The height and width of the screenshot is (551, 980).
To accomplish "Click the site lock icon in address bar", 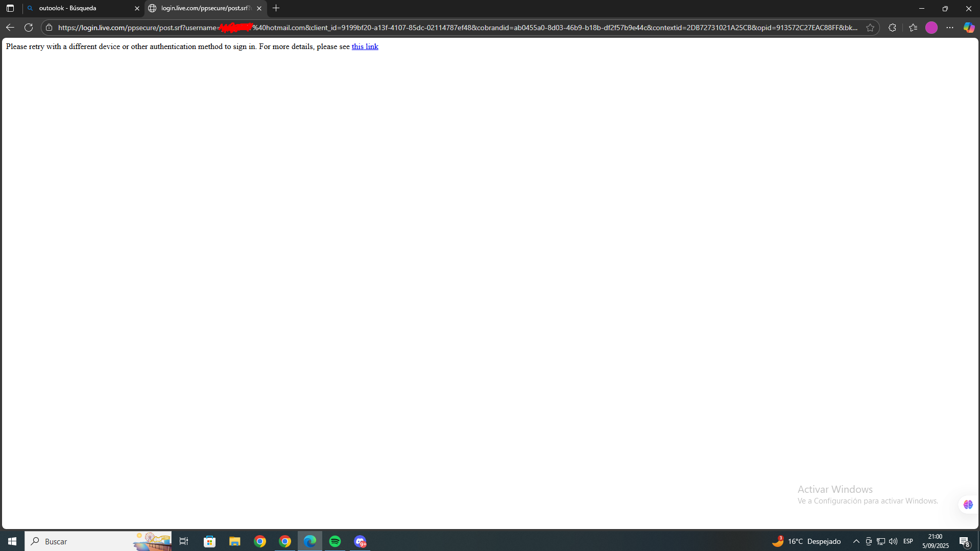I will (49, 28).
